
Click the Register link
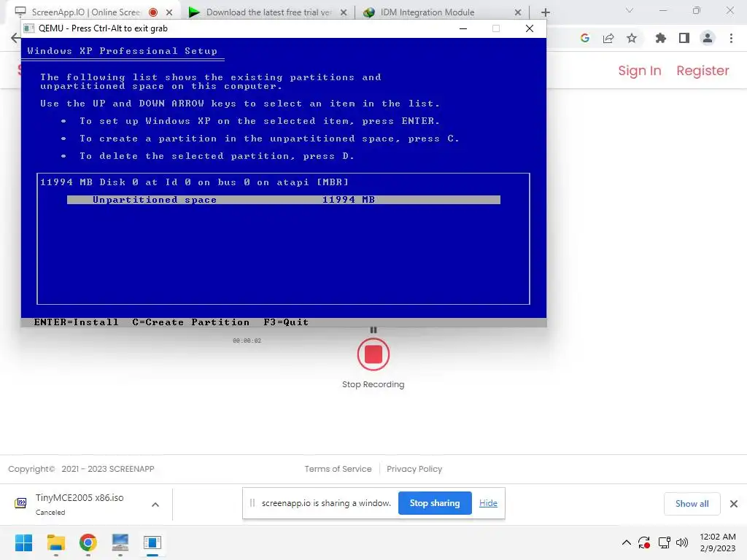click(703, 71)
